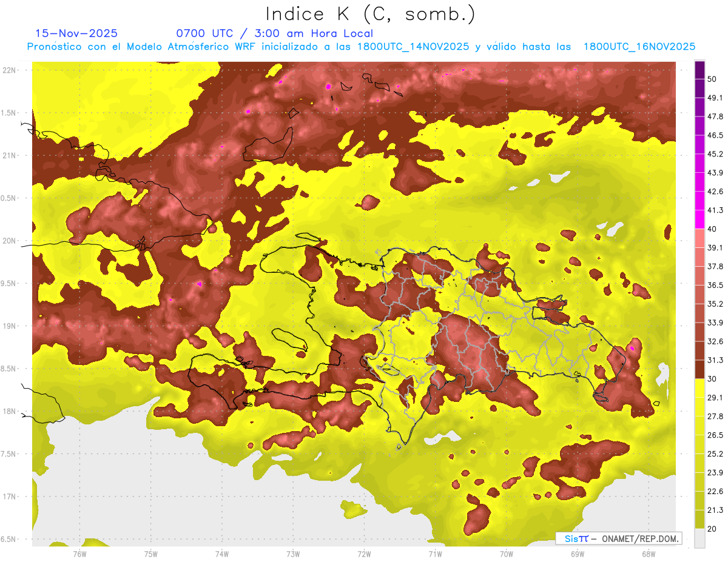Image resolution: width=728 pixels, height=562 pixels.
Task: Click the colorbar value '43.9'
Action: coord(715,173)
